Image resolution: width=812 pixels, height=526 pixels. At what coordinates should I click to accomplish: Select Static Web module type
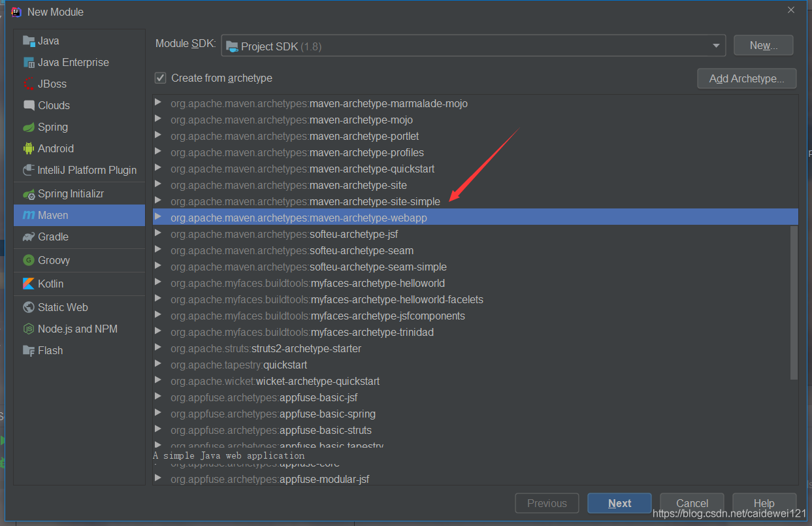pyautogui.click(x=80, y=307)
